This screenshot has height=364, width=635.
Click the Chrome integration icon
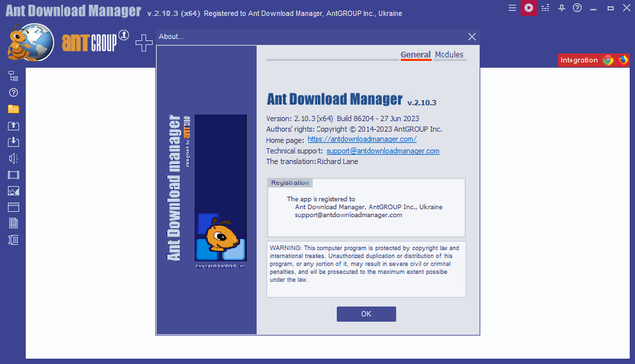608,60
